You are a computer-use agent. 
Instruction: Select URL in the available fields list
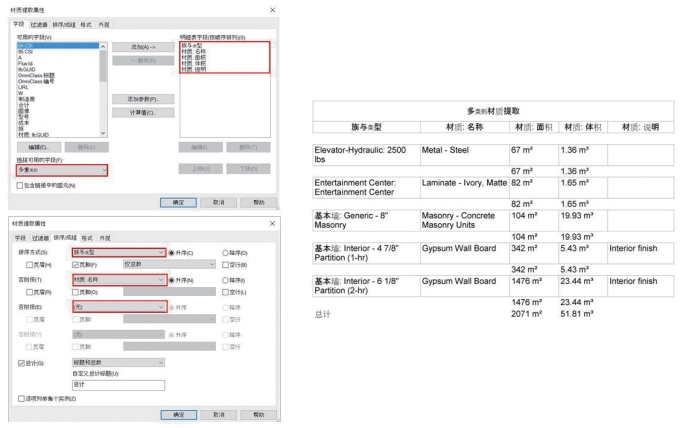click(x=23, y=87)
